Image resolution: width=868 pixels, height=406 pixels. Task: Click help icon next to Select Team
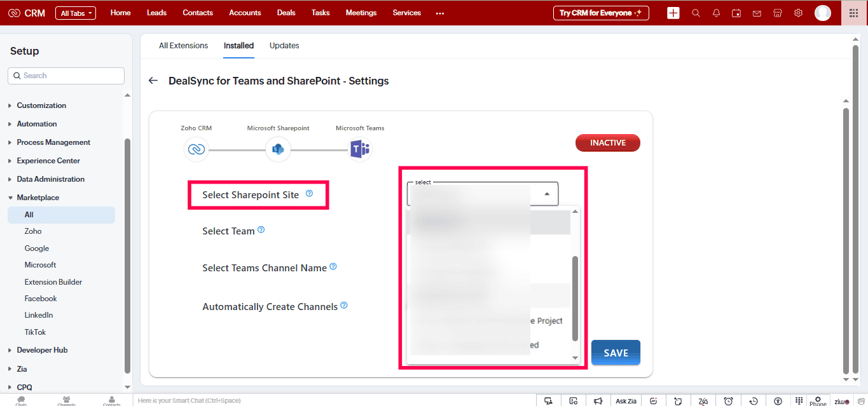click(261, 230)
